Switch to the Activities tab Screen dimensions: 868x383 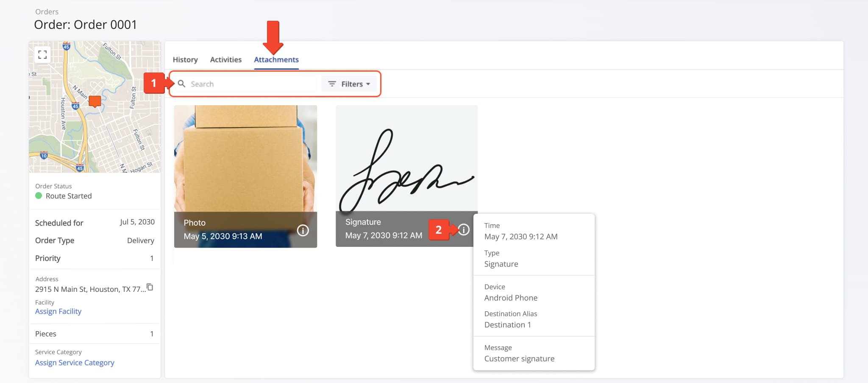click(225, 59)
